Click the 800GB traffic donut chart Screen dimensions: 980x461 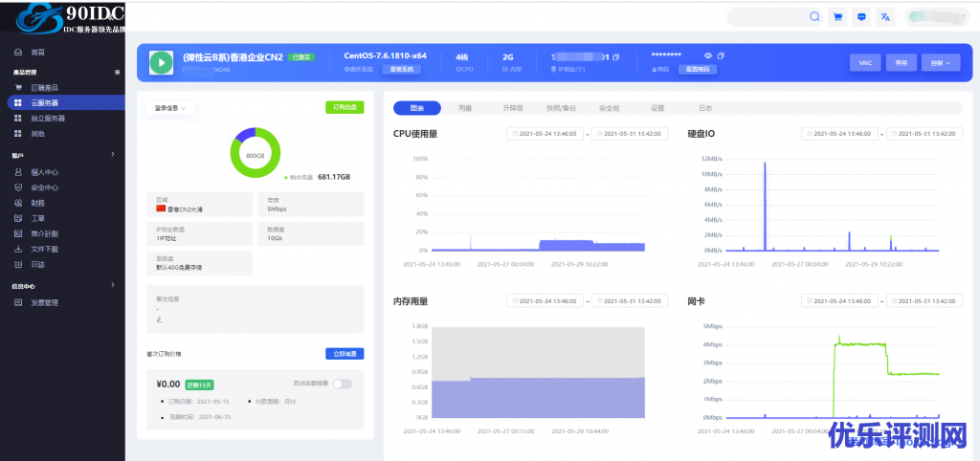click(255, 153)
